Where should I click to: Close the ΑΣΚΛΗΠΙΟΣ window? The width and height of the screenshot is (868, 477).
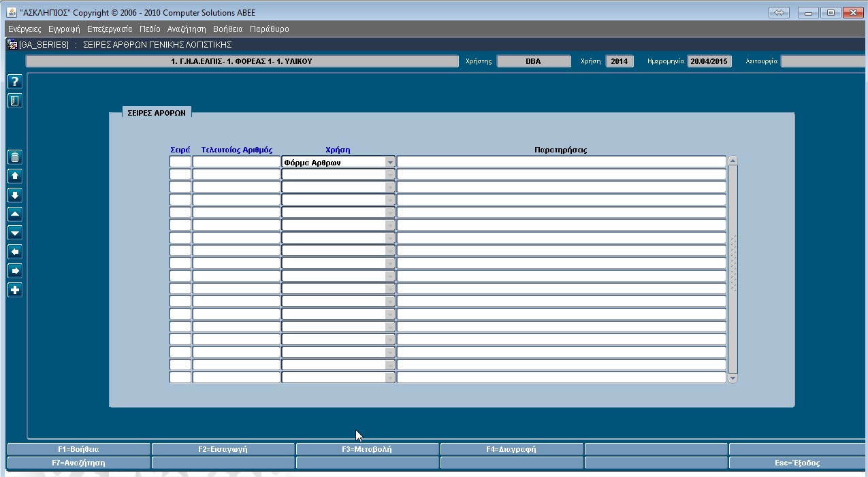853,12
